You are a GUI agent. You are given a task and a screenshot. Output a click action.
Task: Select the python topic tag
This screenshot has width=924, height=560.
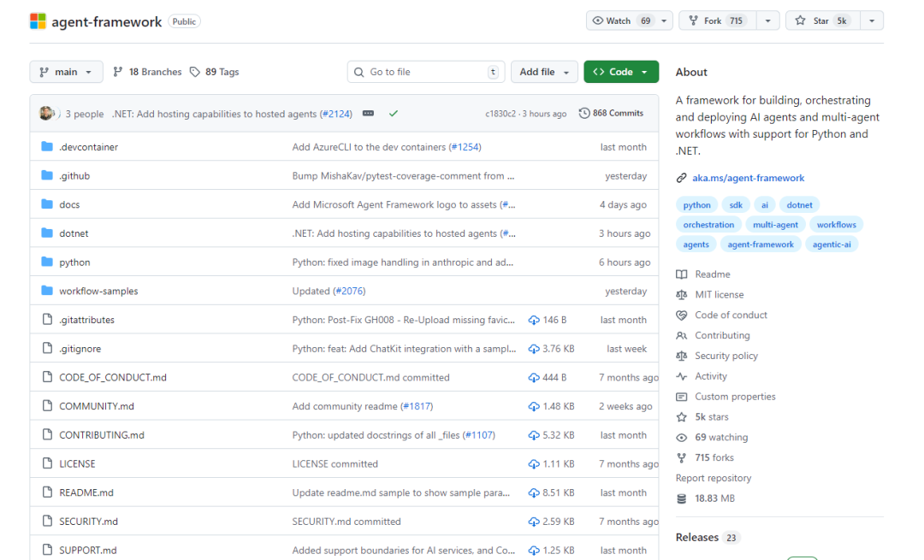696,204
